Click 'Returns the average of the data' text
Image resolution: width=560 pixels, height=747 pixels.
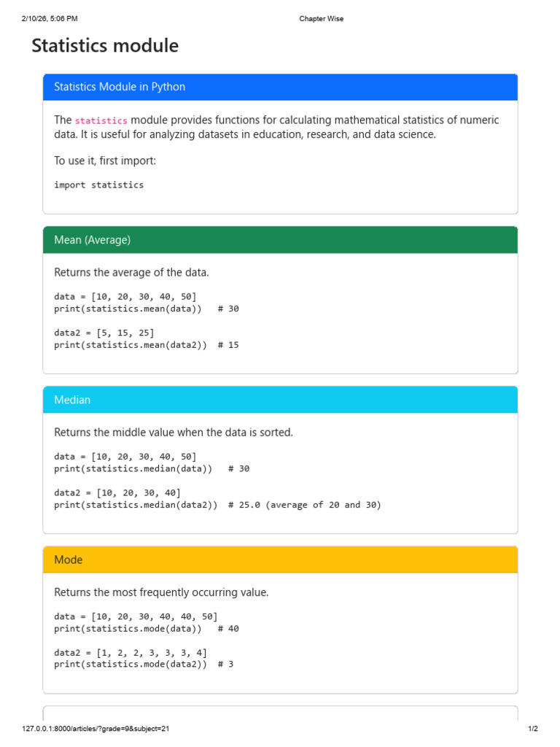131,273
